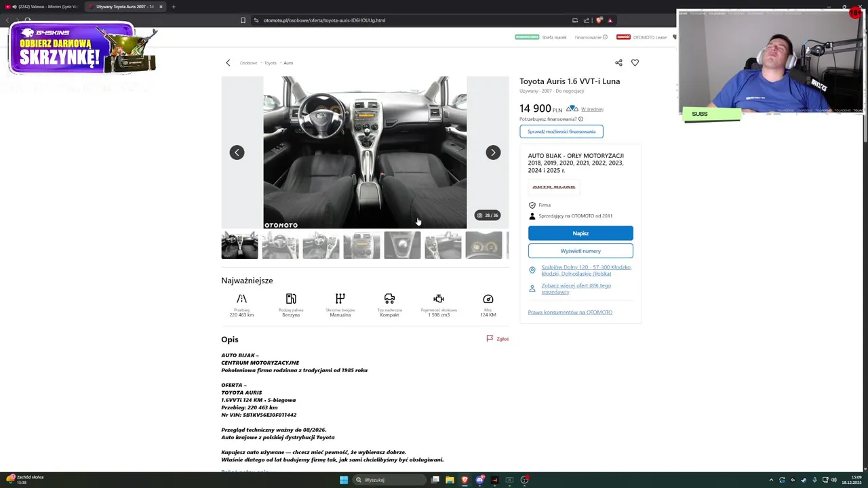Click the bookmark icon in address bar

(x=243, y=20)
